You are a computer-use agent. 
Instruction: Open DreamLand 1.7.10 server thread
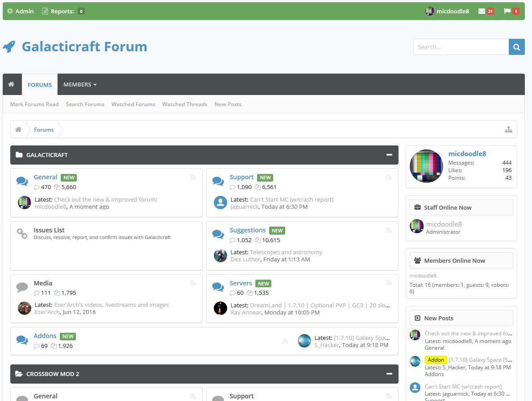coord(320,305)
